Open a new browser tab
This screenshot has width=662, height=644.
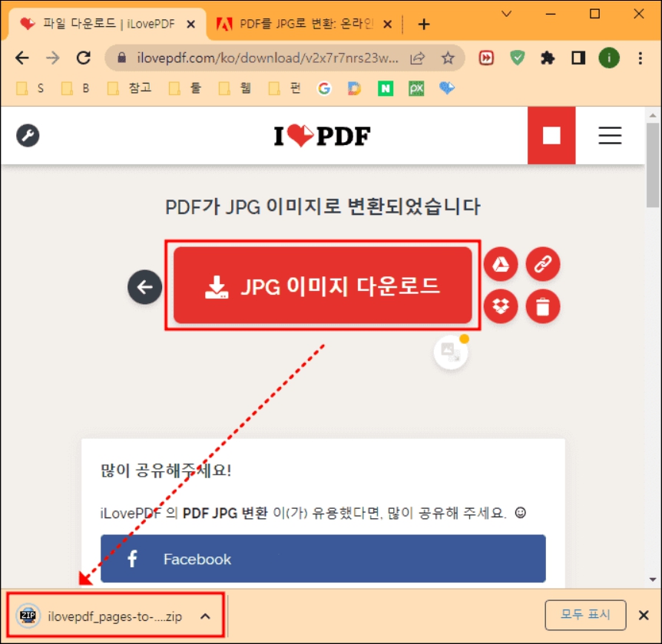pyautogui.click(x=424, y=25)
